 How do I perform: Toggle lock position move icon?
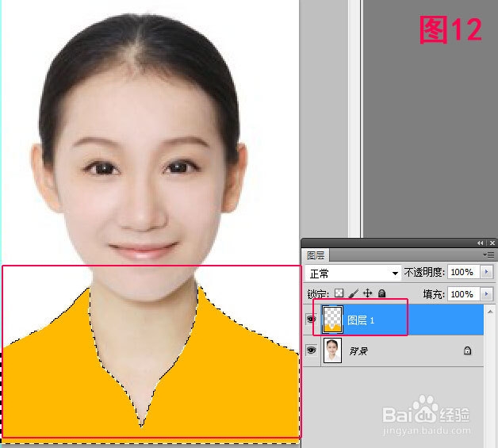(x=367, y=293)
